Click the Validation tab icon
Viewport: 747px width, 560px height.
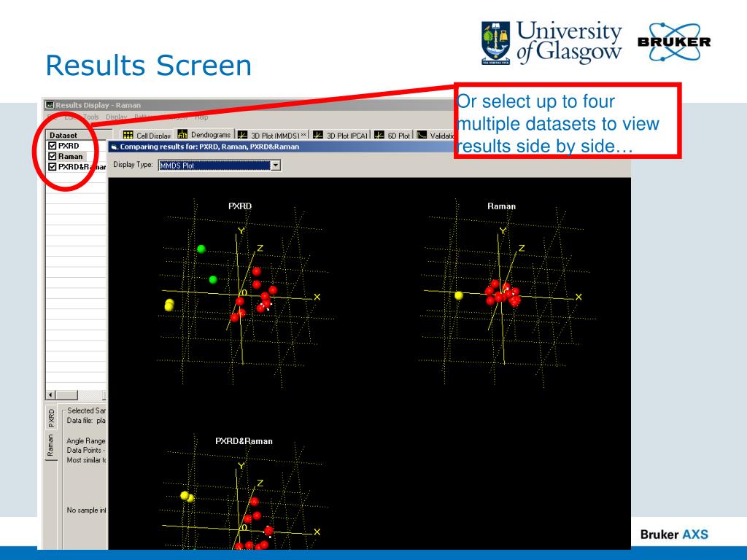(422, 135)
